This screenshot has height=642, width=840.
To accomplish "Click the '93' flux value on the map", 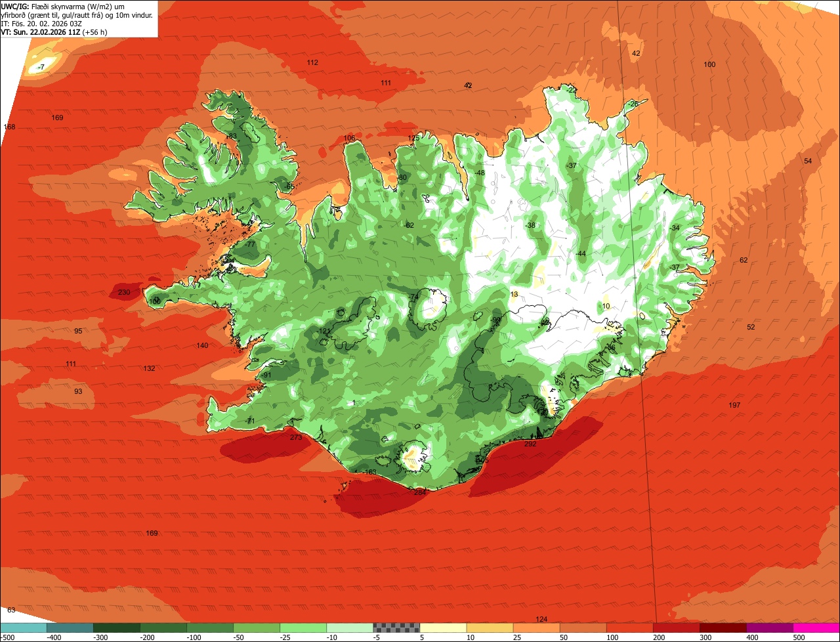I will (x=78, y=391).
